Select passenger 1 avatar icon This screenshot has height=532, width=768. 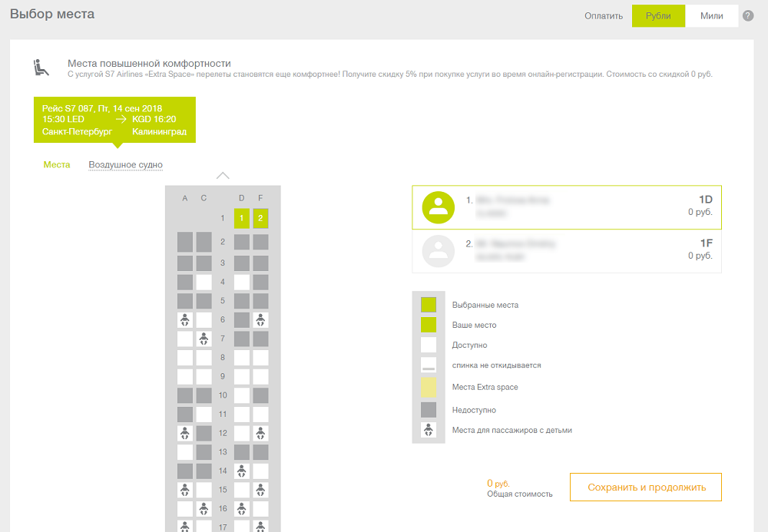pyautogui.click(x=439, y=207)
